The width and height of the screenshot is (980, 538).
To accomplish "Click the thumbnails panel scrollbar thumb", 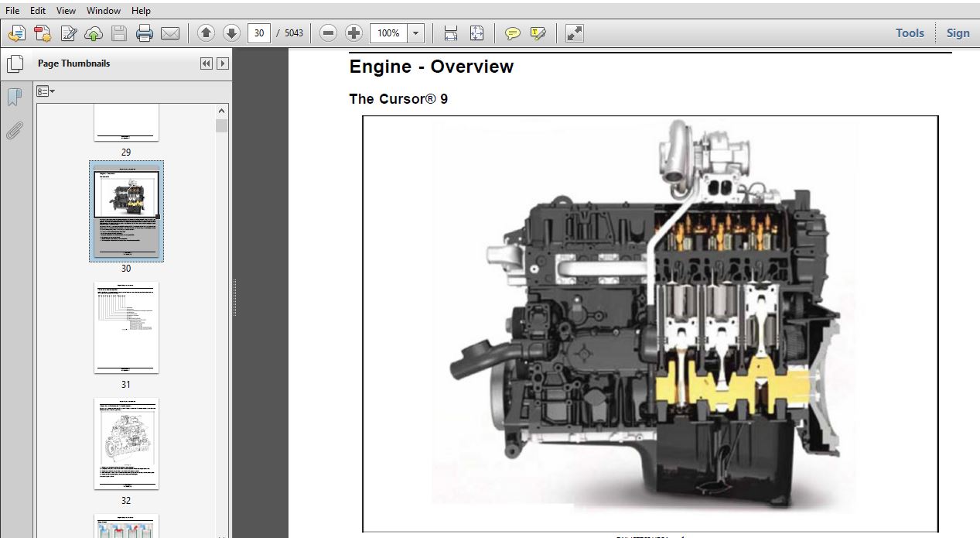I will click(222, 126).
